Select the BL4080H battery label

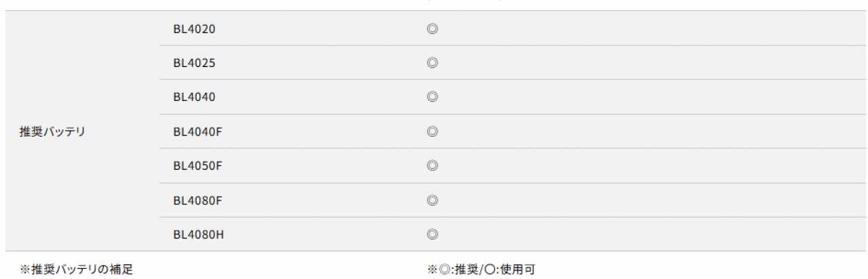198,235
